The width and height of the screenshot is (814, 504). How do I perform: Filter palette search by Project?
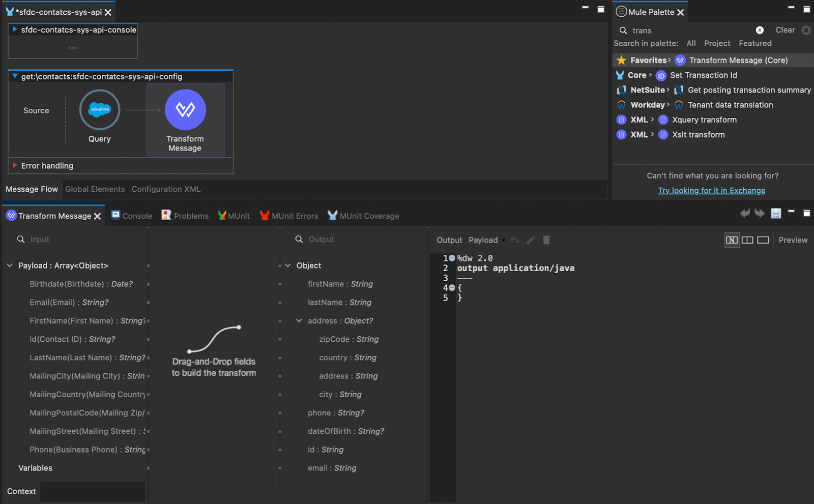[717, 44]
